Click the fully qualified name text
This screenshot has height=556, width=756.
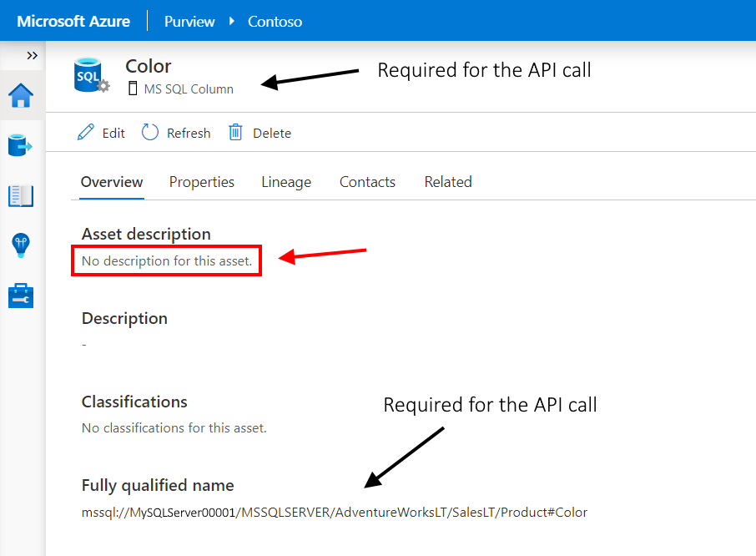335,513
